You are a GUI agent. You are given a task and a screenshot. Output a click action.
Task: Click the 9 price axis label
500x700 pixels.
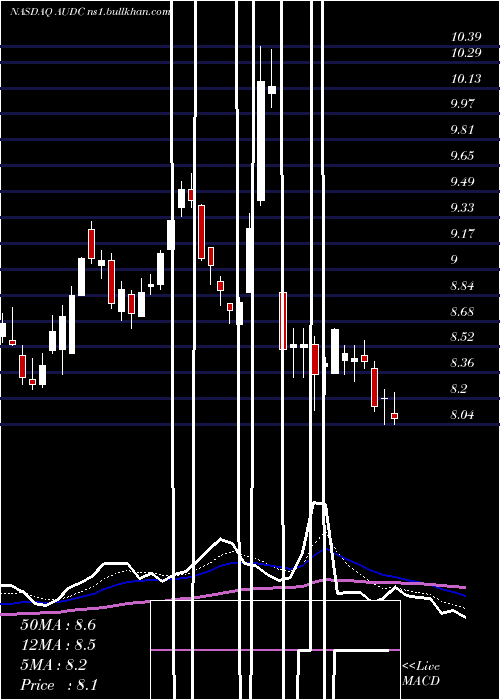[x=454, y=259]
